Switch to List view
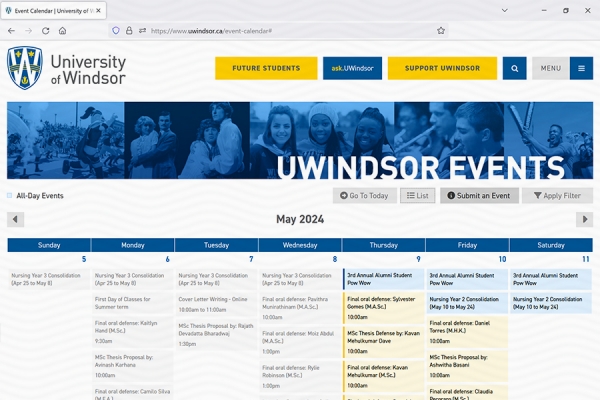600x400 pixels. (x=417, y=196)
